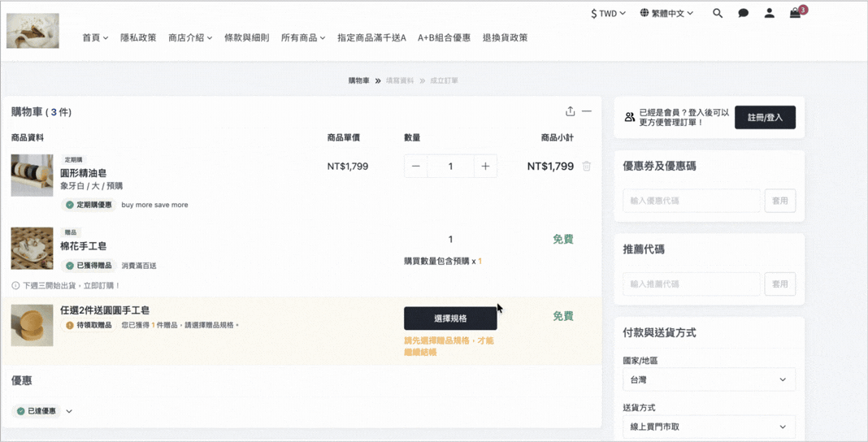868x442 pixels.
Task: Expand the 所有商品 menu
Action: click(x=303, y=37)
